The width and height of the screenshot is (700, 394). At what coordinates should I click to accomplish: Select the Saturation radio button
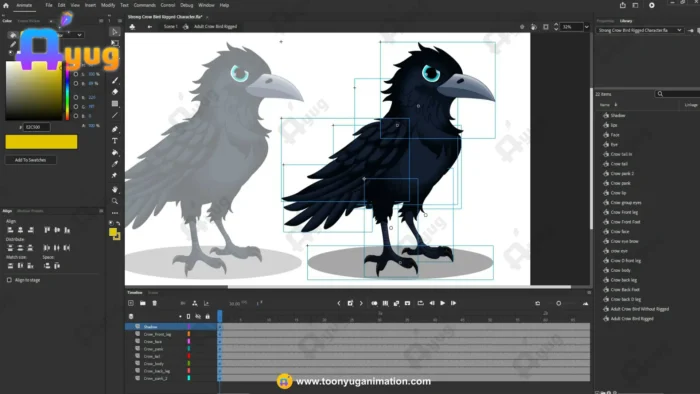pos(76,74)
